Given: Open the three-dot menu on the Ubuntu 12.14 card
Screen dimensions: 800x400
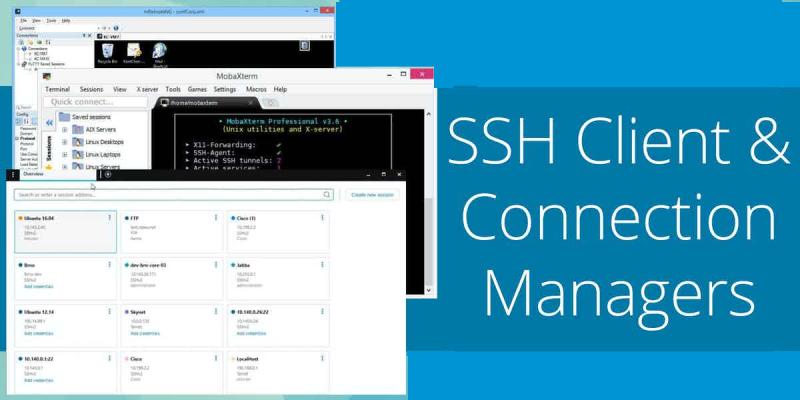Looking at the screenshot, I should (x=110, y=312).
